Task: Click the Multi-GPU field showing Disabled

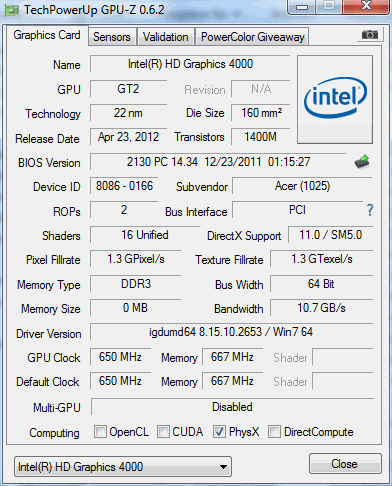Action: (232, 407)
